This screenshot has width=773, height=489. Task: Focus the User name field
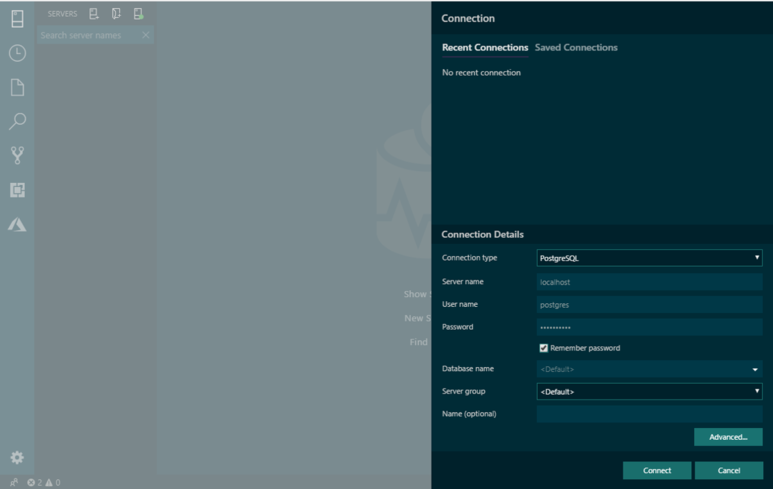point(649,305)
